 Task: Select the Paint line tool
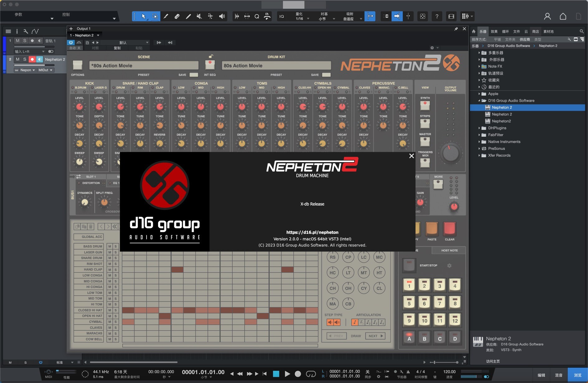188,16
